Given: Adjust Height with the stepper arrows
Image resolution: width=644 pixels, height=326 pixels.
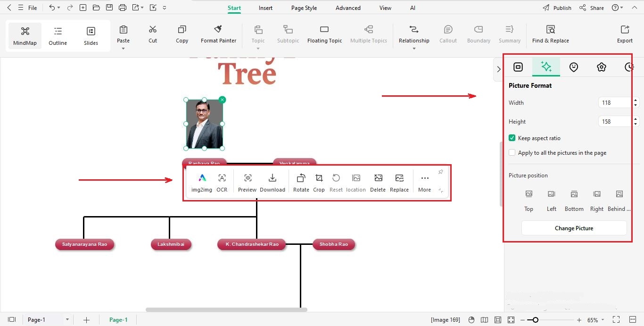Looking at the screenshot, I should click(x=636, y=121).
